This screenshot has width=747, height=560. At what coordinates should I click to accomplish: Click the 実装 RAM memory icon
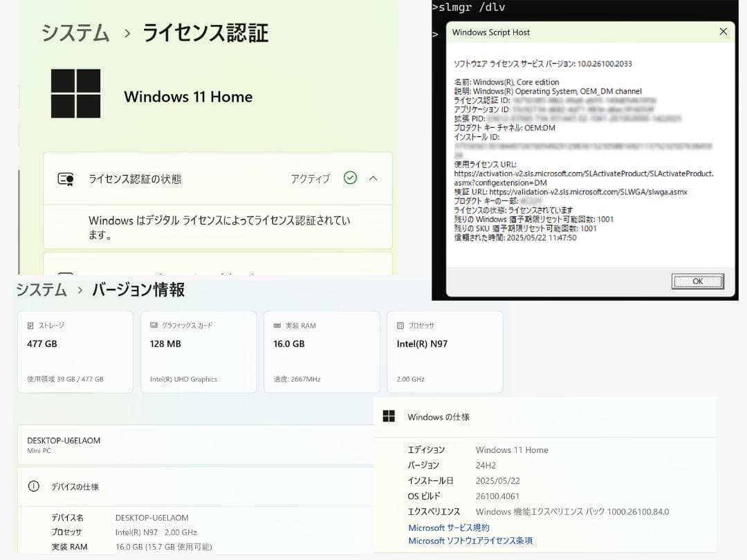277,325
